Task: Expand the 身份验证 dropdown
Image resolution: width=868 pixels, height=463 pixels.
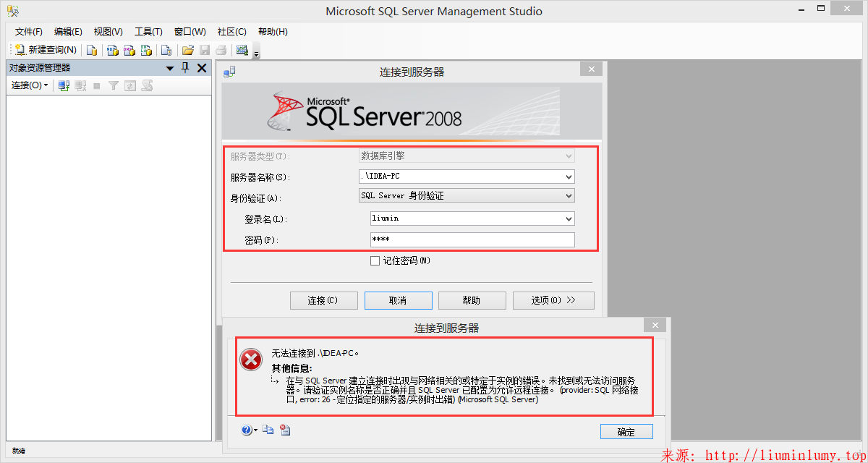Action: 569,195
